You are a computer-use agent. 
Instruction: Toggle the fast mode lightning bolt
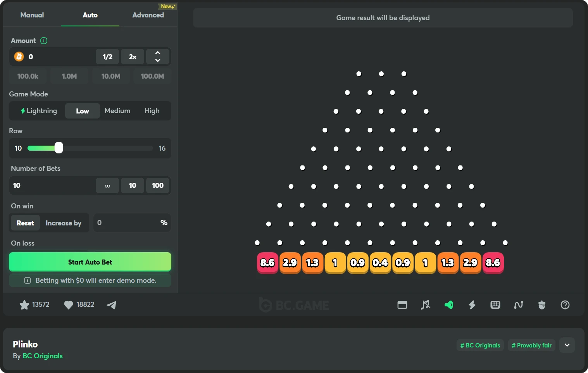[472, 305]
